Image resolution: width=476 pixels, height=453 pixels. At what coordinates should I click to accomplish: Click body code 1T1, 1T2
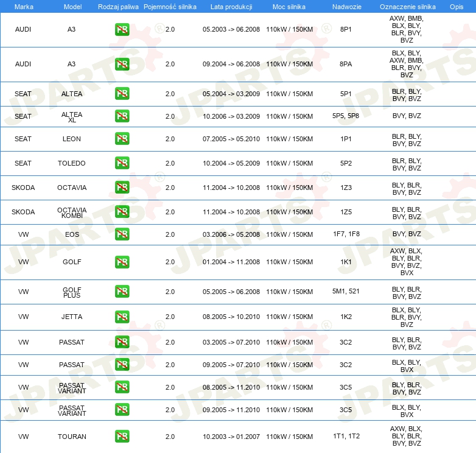(346, 436)
